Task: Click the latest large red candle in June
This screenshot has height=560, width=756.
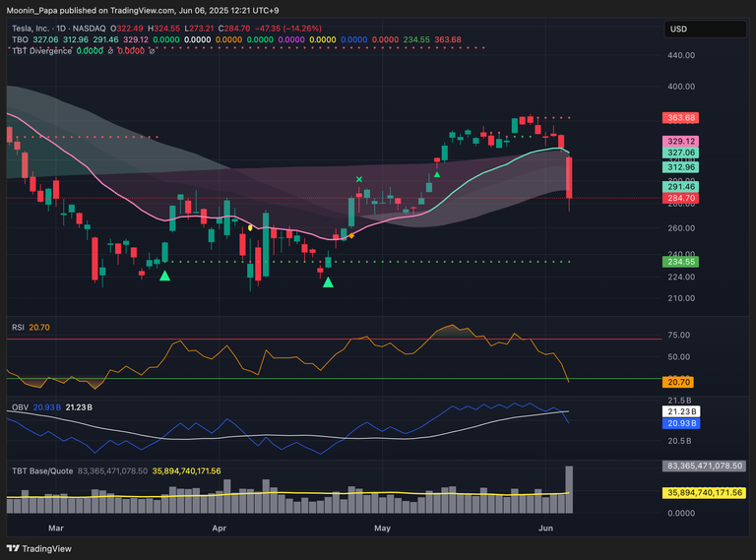Action: (x=569, y=177)
